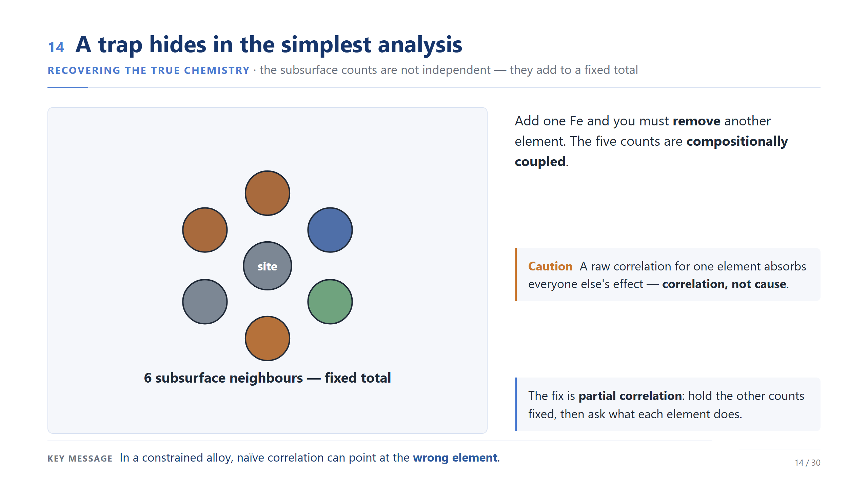Select the blue neighbour atom circle
This screenshot has width=868, height=488.
coord(330,230)
